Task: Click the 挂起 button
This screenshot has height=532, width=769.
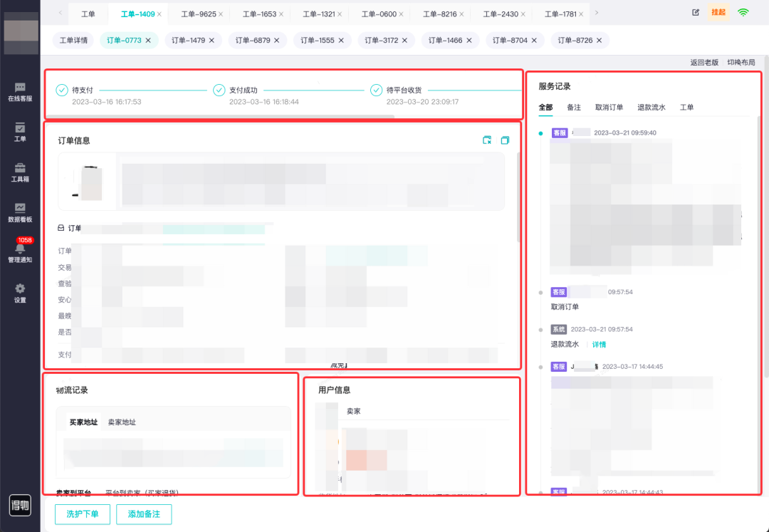Action: coord(718,12)
